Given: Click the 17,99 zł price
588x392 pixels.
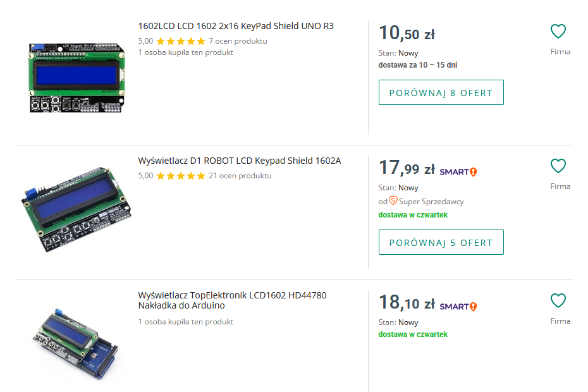Looking at the screenshot, I should tap(407, 168).
